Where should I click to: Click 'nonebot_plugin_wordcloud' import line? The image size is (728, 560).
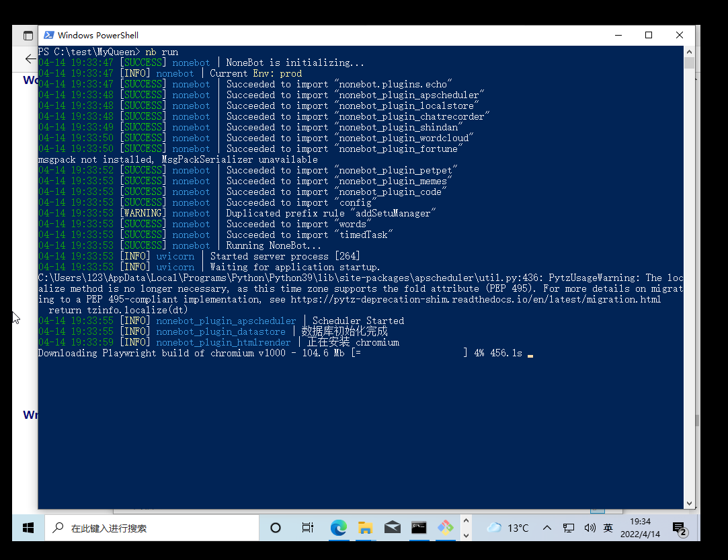256,138
